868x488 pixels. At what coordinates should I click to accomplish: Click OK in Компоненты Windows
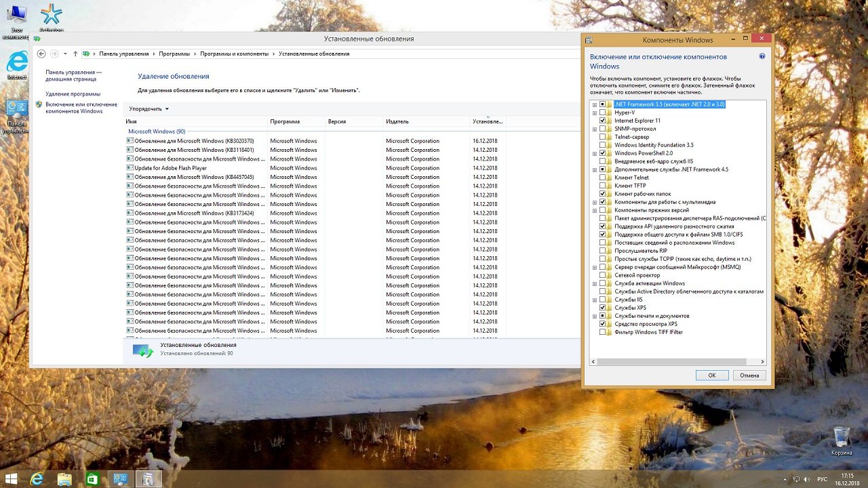tap(712, 375)
